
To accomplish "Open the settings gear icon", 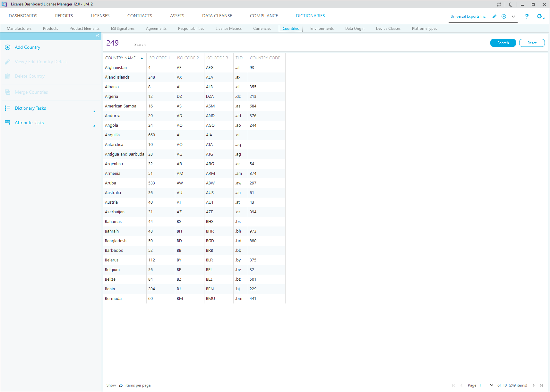I will coord(539,16).
